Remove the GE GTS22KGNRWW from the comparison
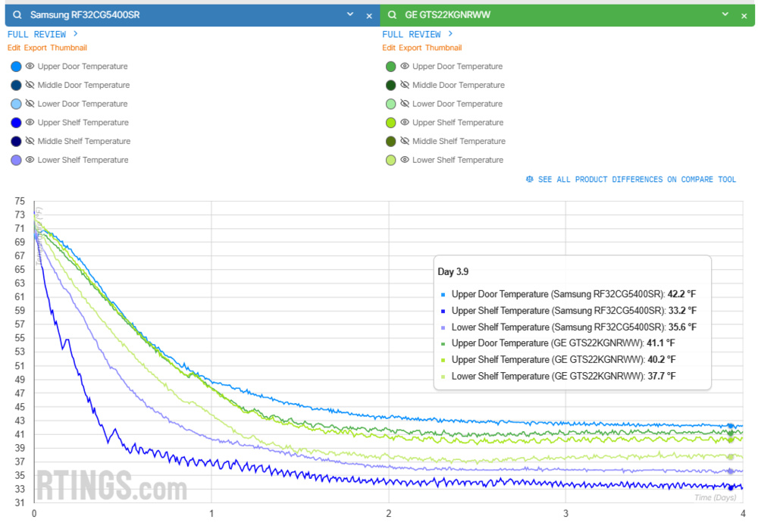758x532 pixels. coord(746,14)
